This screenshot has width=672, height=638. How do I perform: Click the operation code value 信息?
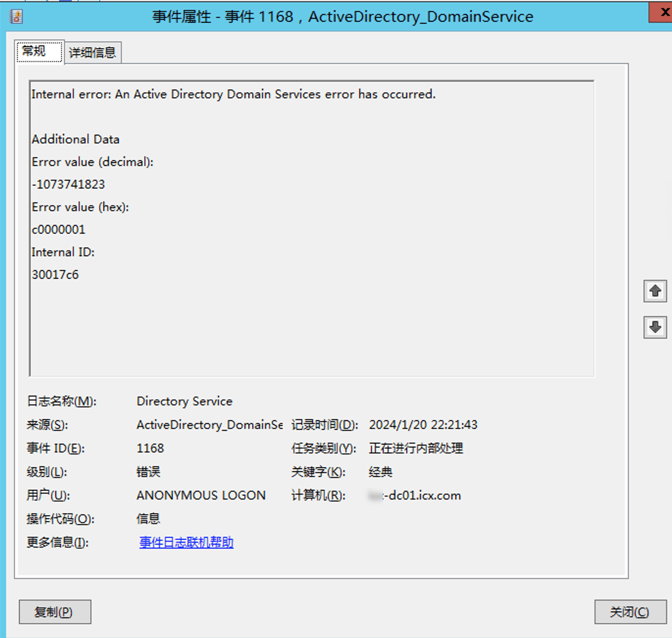(148, 519)
